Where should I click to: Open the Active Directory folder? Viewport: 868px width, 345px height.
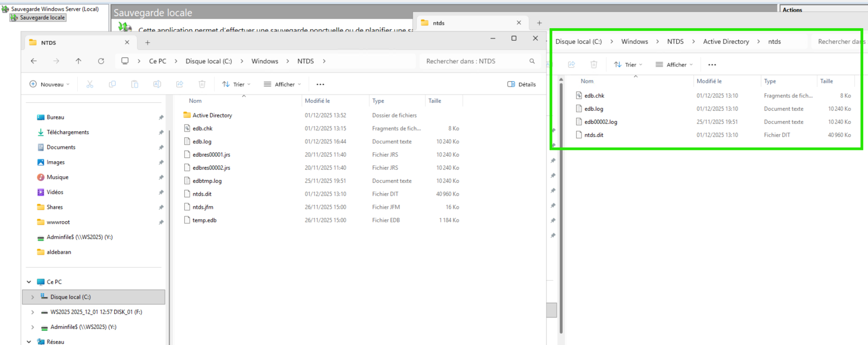pos(212,115)
